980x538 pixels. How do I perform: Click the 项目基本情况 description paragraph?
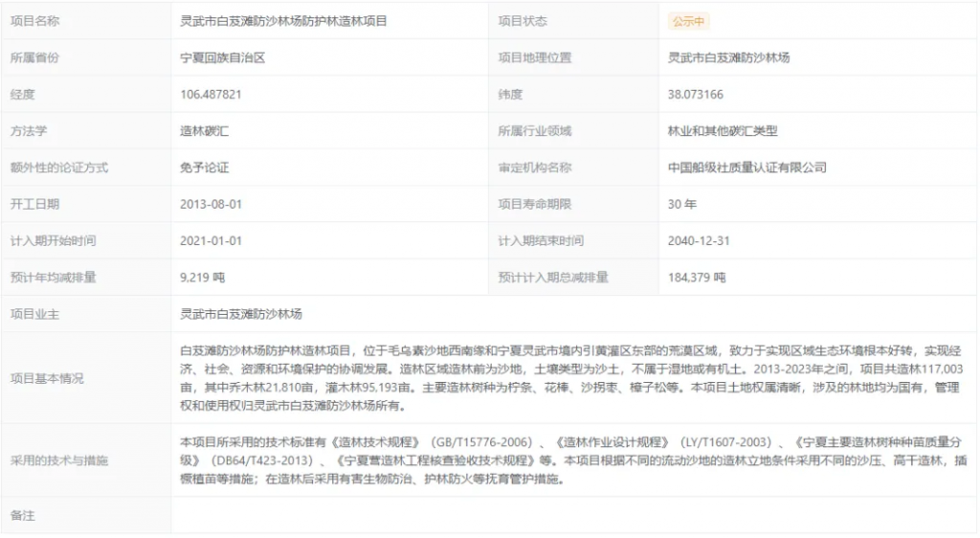pyautogui.click(x=571, y=378)
